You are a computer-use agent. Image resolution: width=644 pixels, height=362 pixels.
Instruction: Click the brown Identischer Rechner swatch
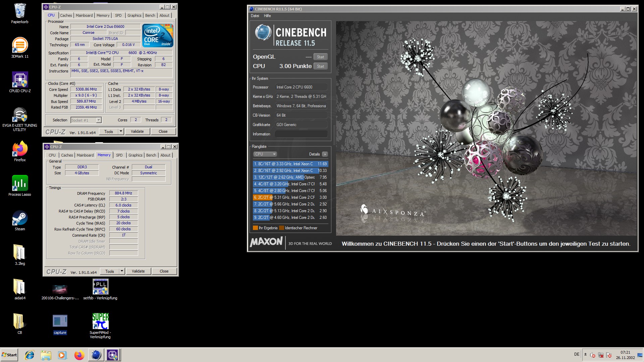point(281,228)
